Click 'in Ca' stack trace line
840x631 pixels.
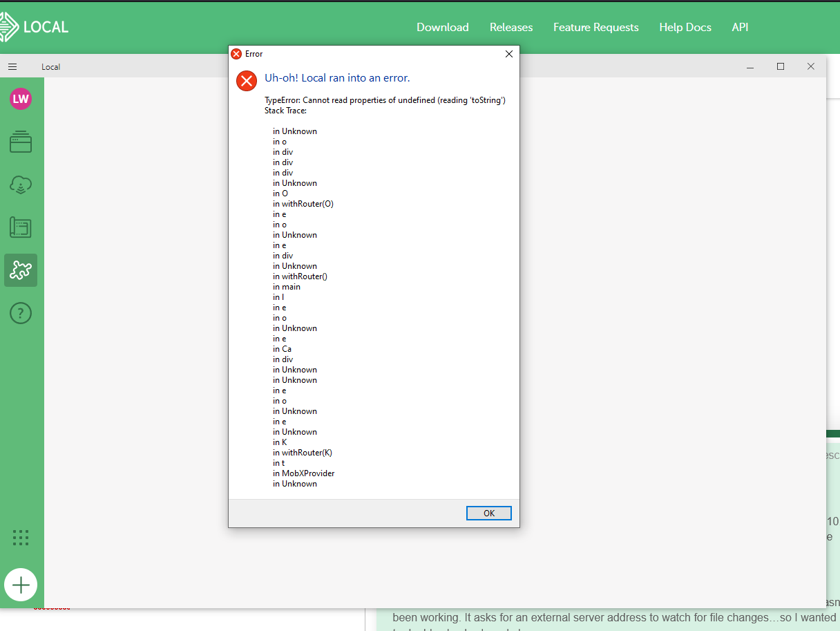tap(283, 349)
